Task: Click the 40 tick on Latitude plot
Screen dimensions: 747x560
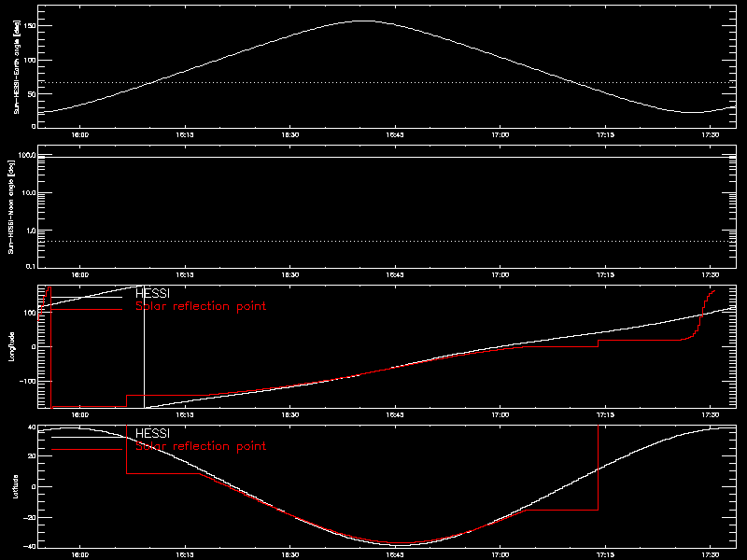Action: [32, 427]
